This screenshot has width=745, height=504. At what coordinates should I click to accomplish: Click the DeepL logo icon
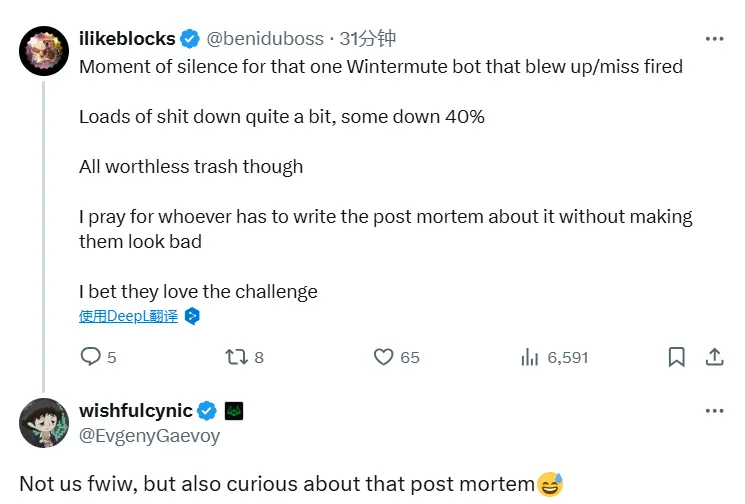point(193,316)
